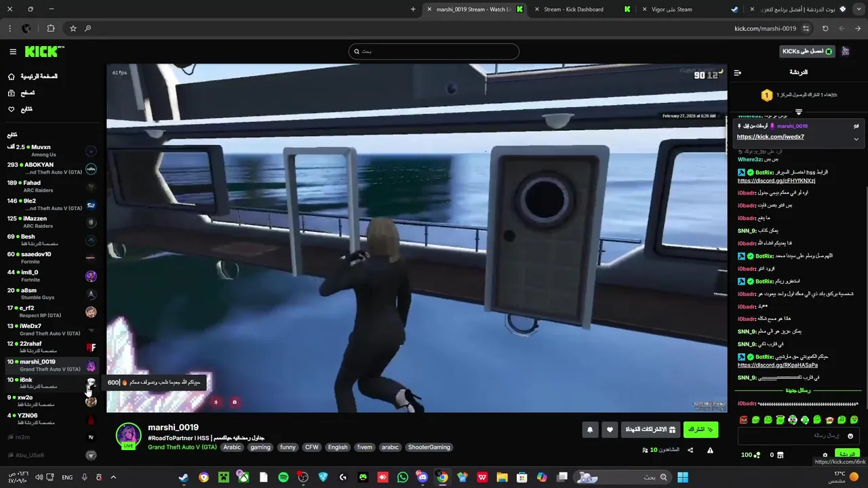The width and height of the screenshot is (868, 488).
Task: Open Fahad channel in following list
Action: click(52, 186)
